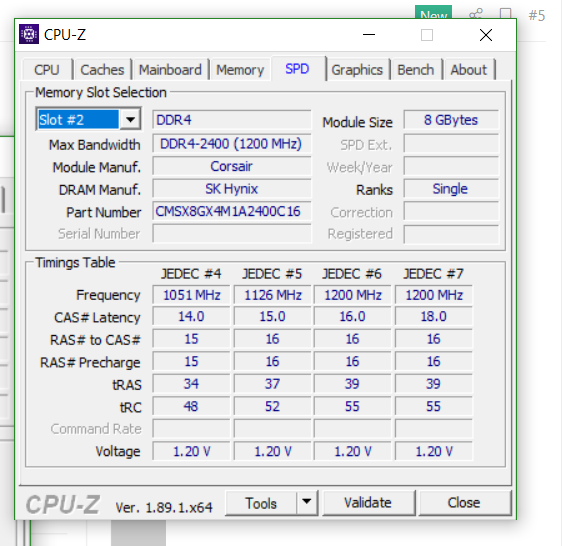564x546 pixels.
Task: Click the JEDEC #7 column header
Action: click(x=433, y=274)
